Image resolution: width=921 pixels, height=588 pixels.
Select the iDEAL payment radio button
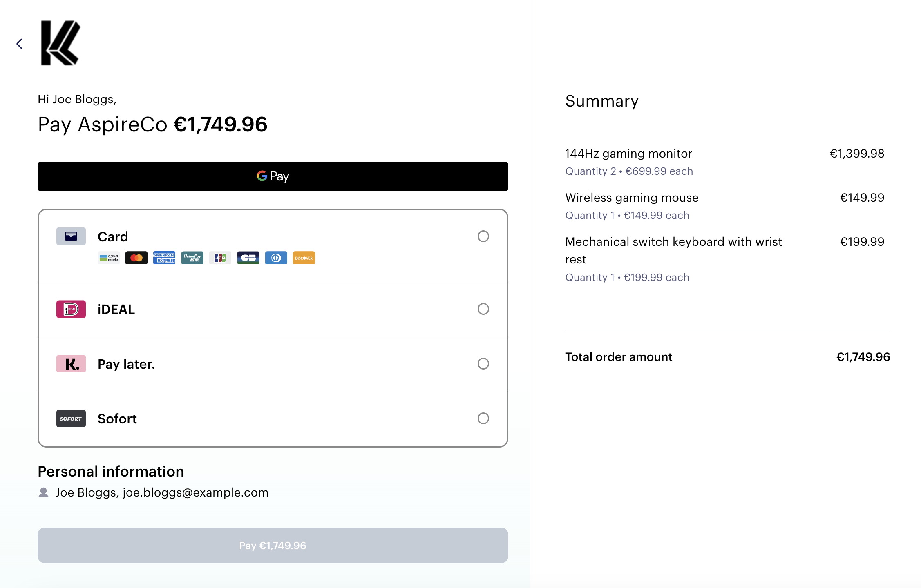[x=483, y=309]
